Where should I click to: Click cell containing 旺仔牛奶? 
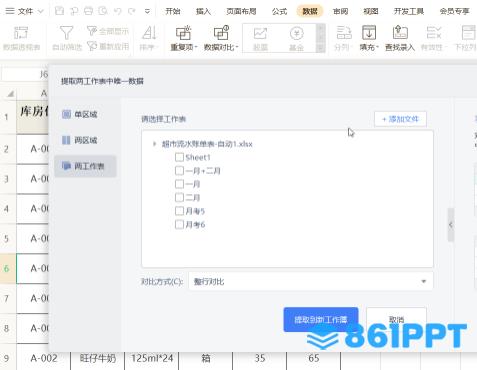pos(98,358)
